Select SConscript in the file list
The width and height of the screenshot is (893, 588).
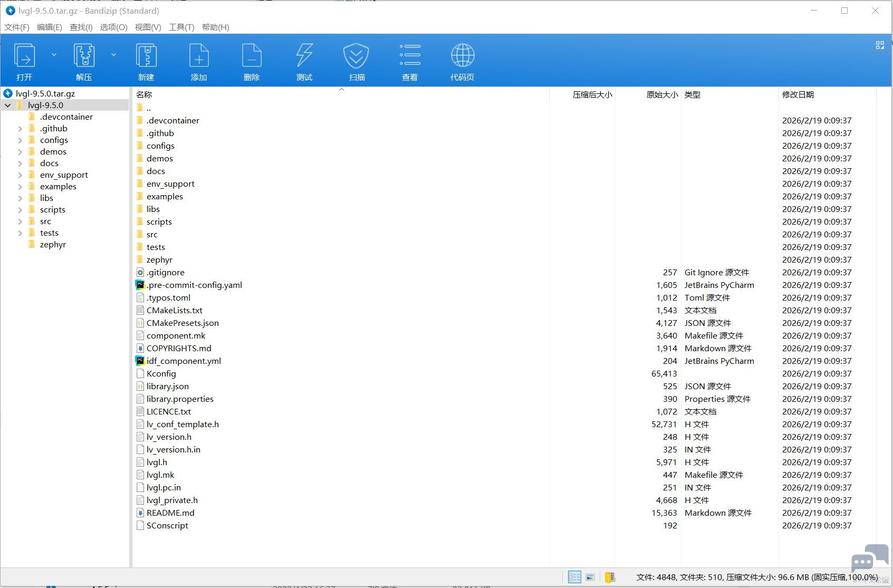pyautogui.click(x=167, y=526)
